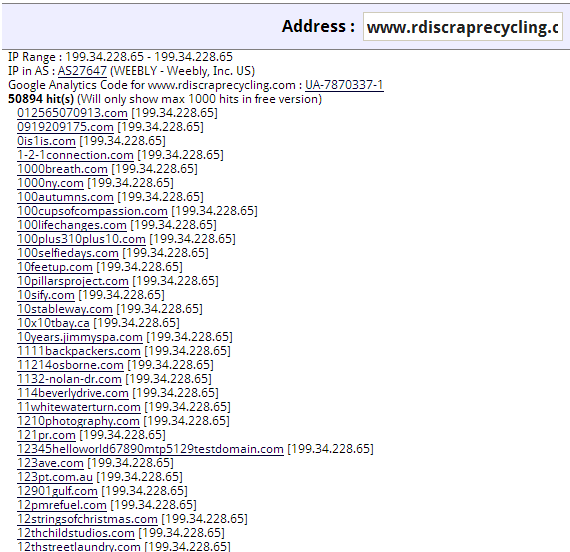Open the 10years.jimmyspa.com link
Image resolution: width=570 pixels, height=552 pixels.
[x=80, y=337]
